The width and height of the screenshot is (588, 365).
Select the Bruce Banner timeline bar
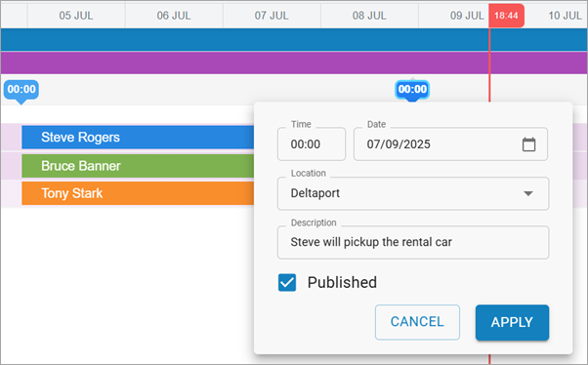(x=138, y=166)
